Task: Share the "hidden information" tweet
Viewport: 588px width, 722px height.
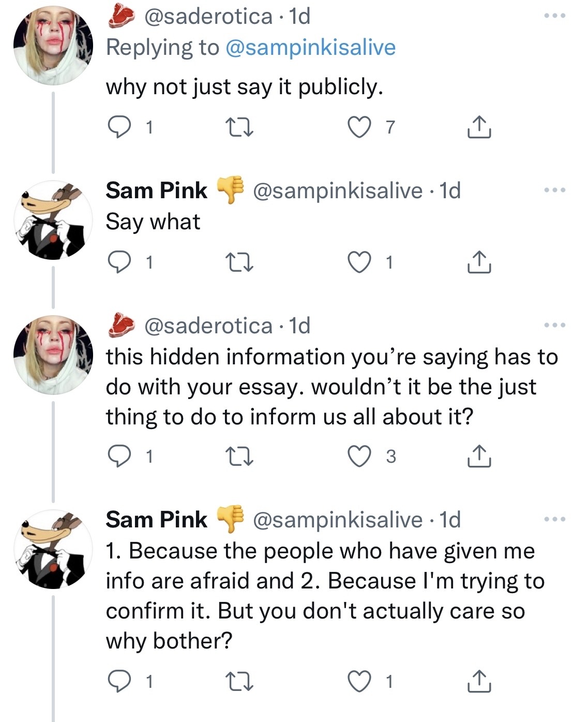Action: (x=479, y=456)
